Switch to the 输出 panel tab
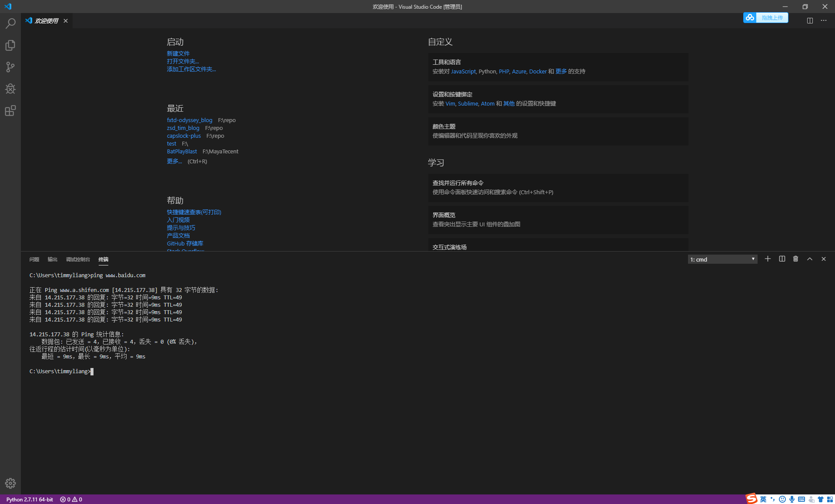This screenshot has width=835, height=504. tap(53, 259)
